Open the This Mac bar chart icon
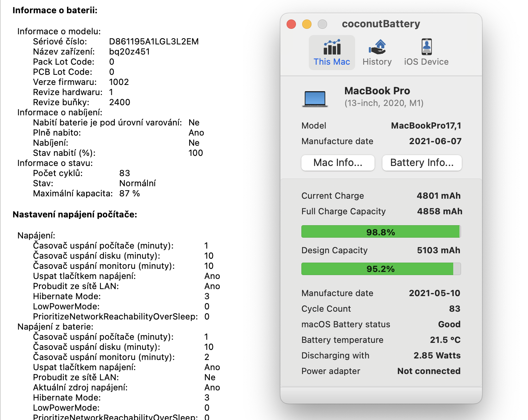 click(332, 47)
